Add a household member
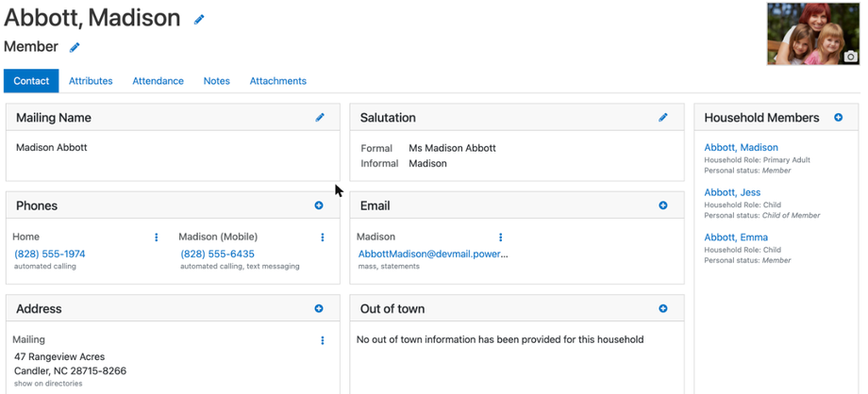The height and width of the screenshot is (394, 868). click(x=839, y=117)
